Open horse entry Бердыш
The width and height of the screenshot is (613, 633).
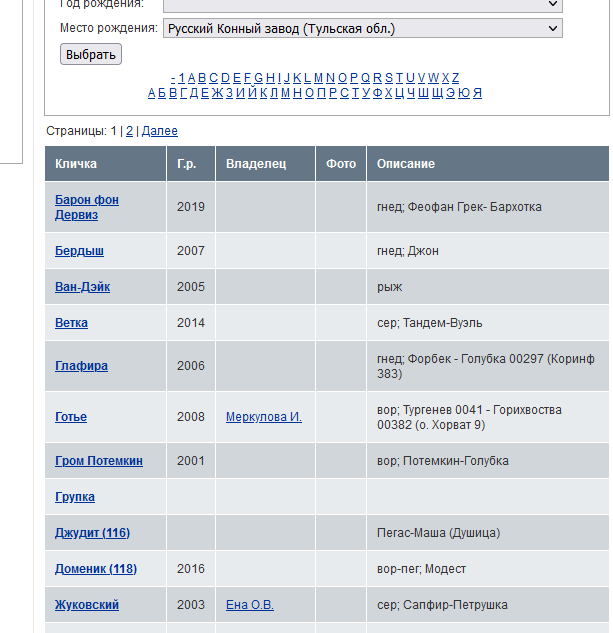[x=79, y=251]
